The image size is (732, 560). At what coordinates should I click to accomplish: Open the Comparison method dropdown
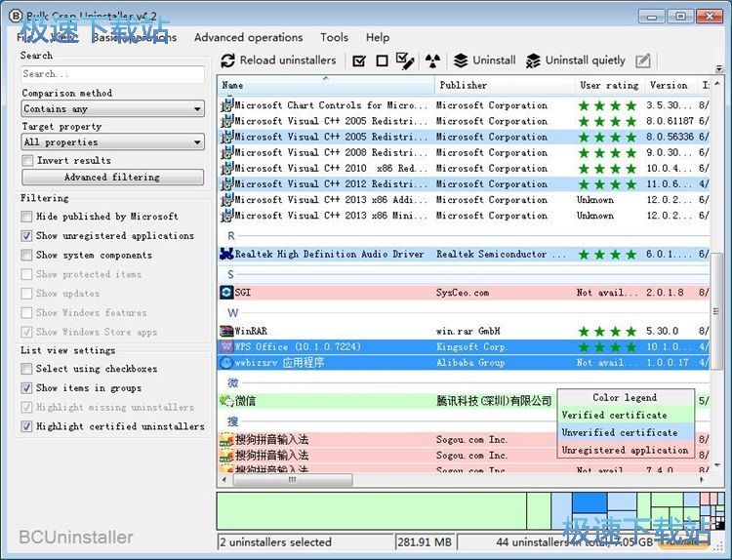coord(113,108)
